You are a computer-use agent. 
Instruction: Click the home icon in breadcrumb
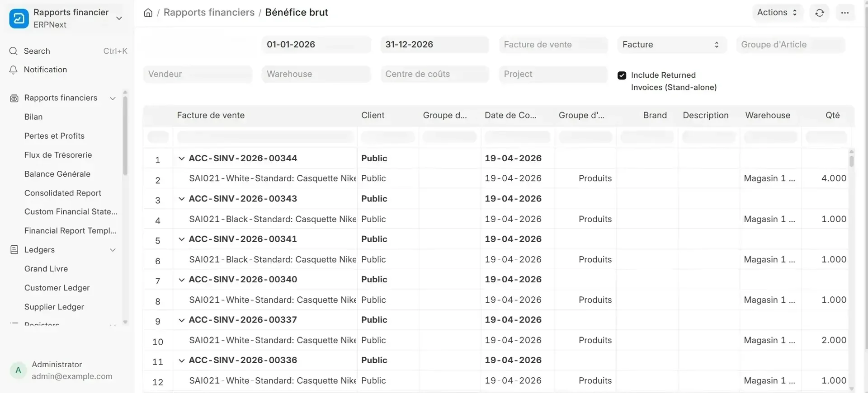click(148, 13)
